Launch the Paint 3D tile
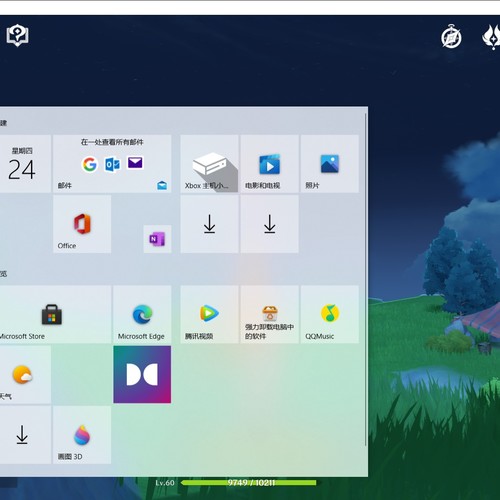This screenshot has height=500, width=500. [82, 435]
